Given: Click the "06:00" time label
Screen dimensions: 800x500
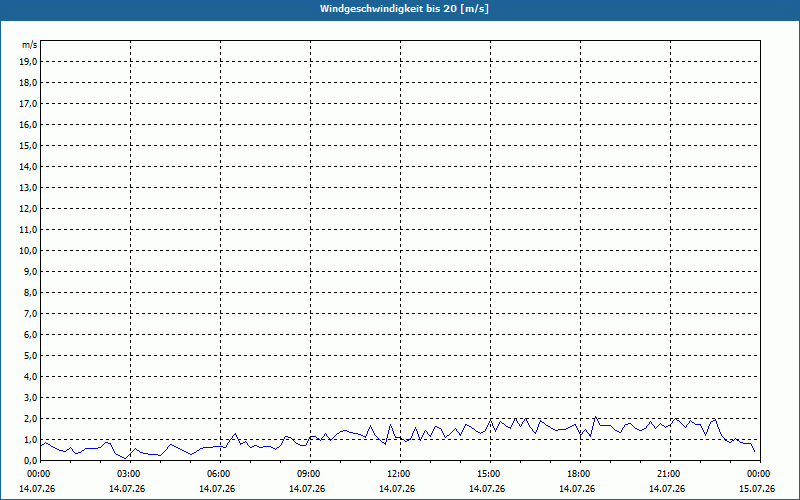Looking at the screenshot, I should (x=221, y=474).
